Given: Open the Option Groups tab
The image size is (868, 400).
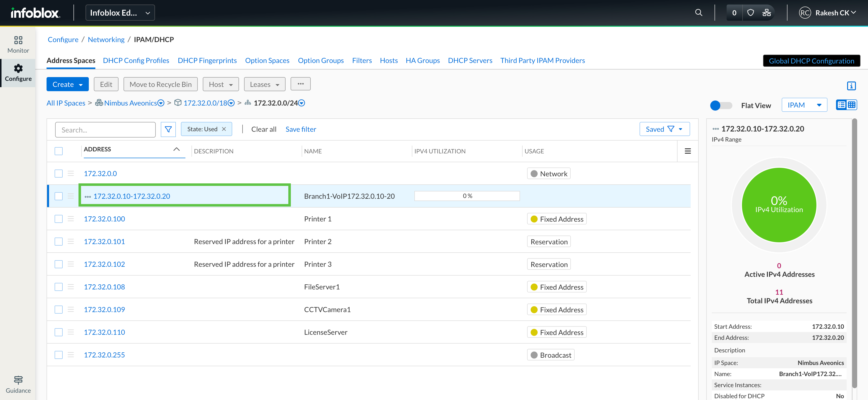Looking at the screenshot, I should pos(321,60).
